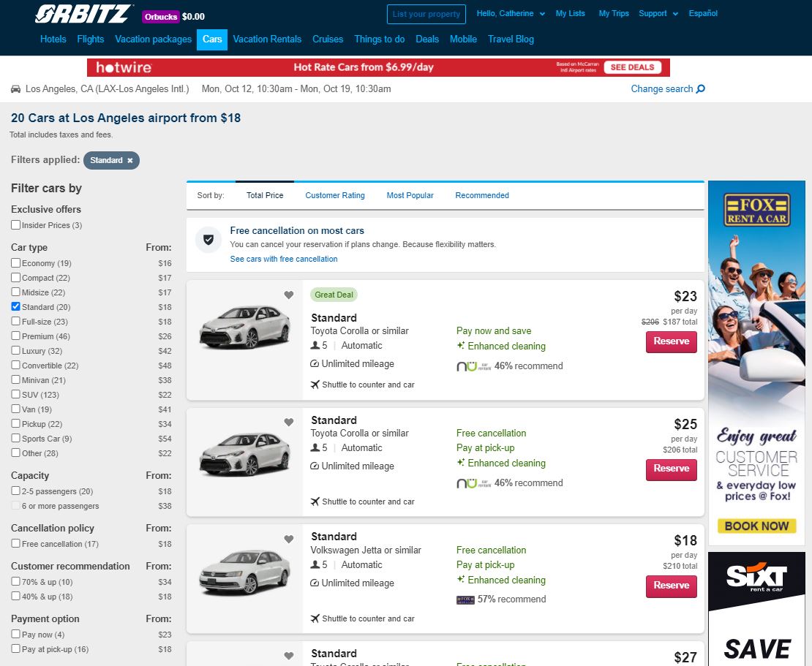Click the List your property button
The width and height of the screenshot is (812, 666).
click(x=426, y=14)
